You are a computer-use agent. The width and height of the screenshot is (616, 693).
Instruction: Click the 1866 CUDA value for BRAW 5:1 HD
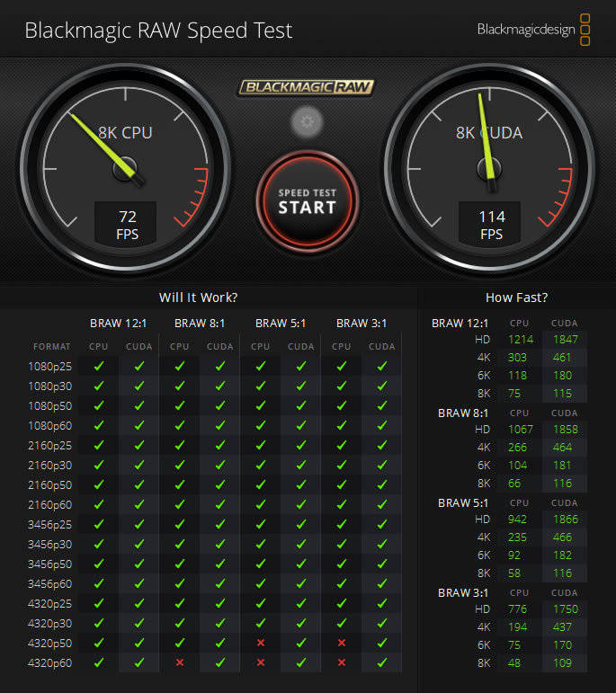click(x=566, y=520)
